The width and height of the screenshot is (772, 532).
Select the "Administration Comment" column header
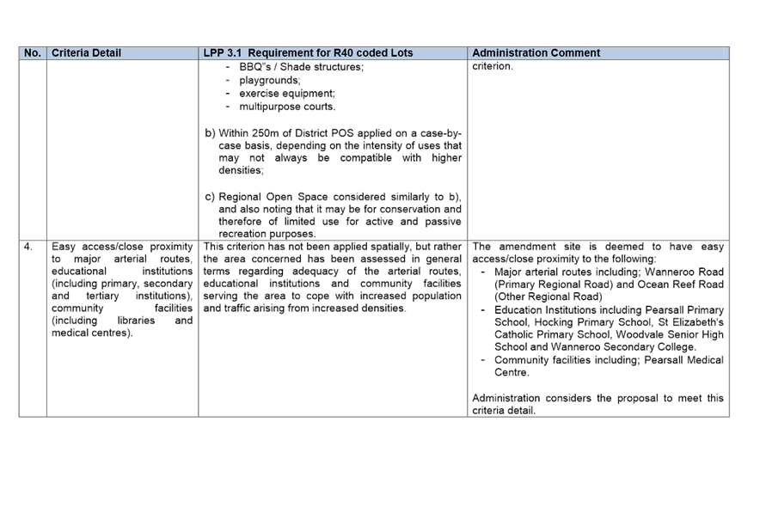pos(536,53)
